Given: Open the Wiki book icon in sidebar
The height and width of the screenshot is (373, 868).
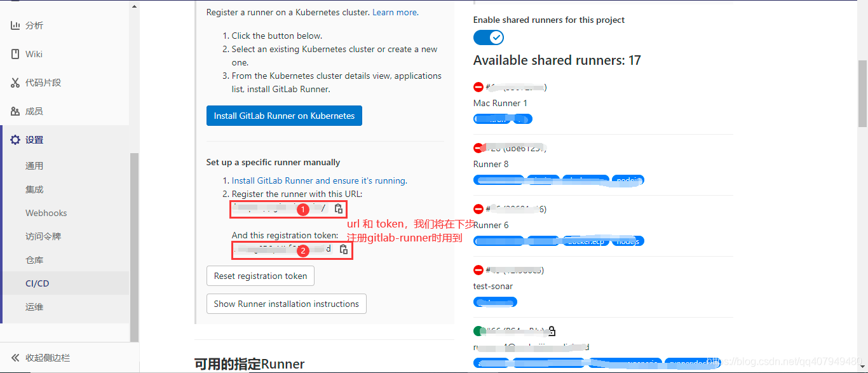Looking at the screenshot, I should [x=15, y=54].
